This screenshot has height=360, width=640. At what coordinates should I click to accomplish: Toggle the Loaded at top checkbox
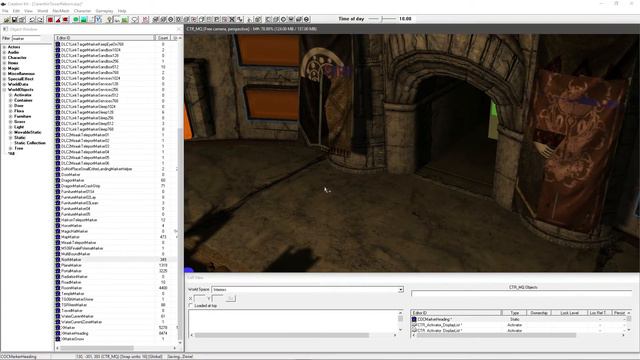coord(191,305)
